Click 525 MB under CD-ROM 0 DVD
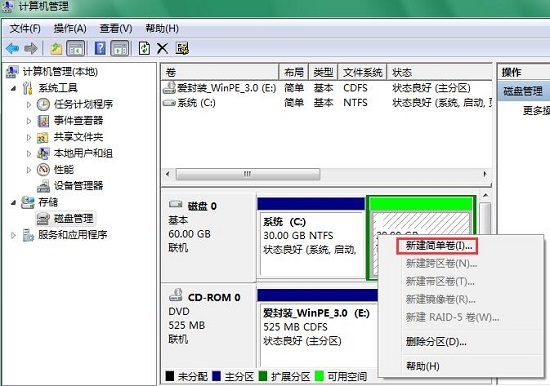 coord(187,325)
